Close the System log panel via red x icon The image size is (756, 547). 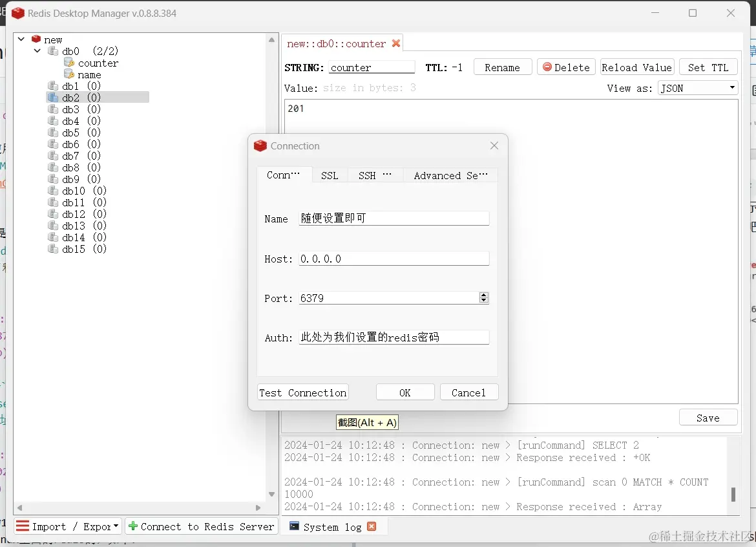(372, 526)
